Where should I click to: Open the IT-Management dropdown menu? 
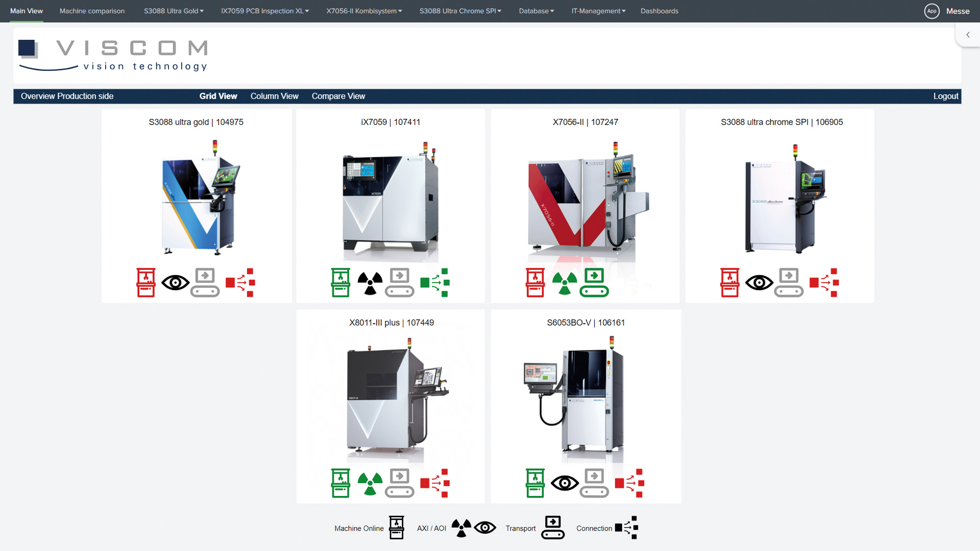[598, 11]
